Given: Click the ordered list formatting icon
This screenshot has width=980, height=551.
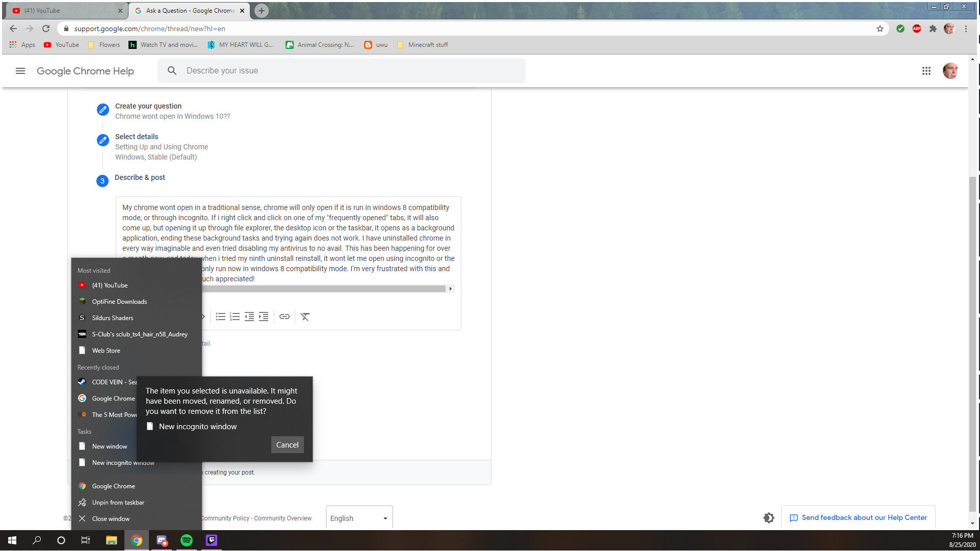Looking at the screenshot, I should [x=234, y=316].
